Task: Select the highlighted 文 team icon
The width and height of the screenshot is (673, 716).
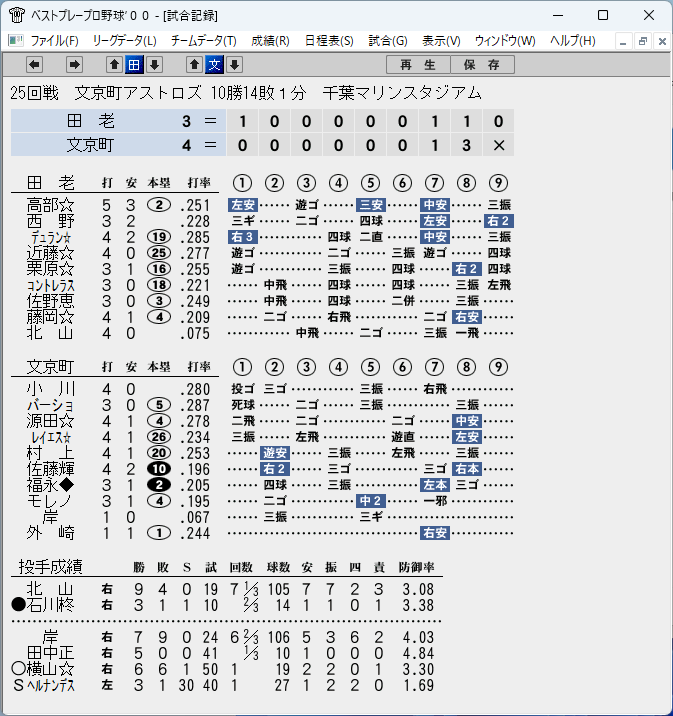Action: [x=214, y=64]
